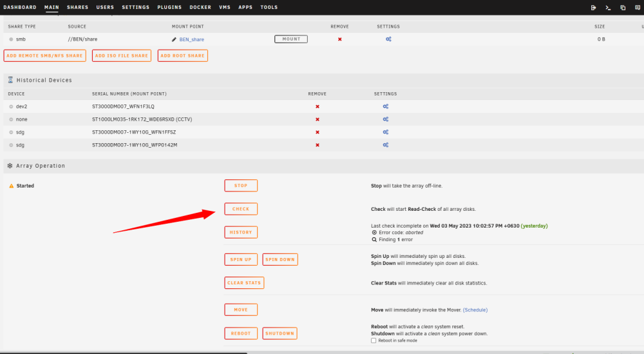
Task: Remove historical device WFP0142M
Action: coord(317,145)
